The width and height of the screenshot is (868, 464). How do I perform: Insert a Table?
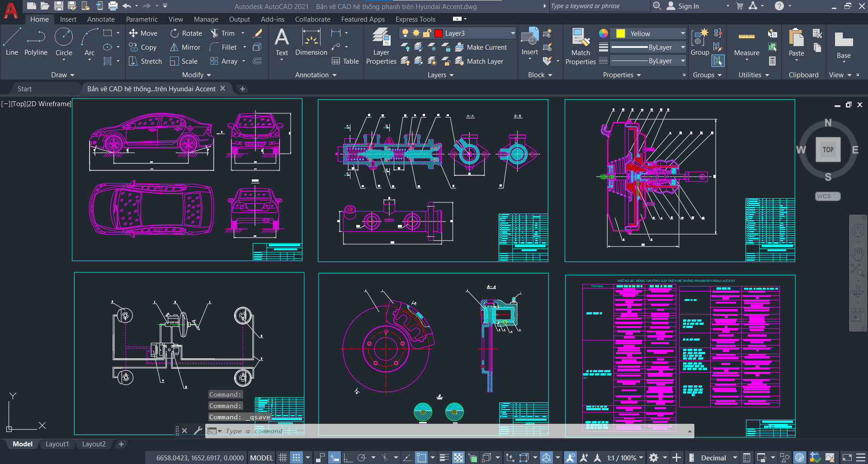pyautogui.click(x=345, y=61)
